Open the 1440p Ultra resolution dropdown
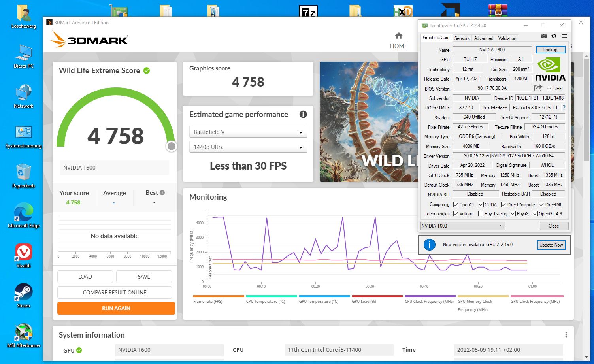 point(248,147)
